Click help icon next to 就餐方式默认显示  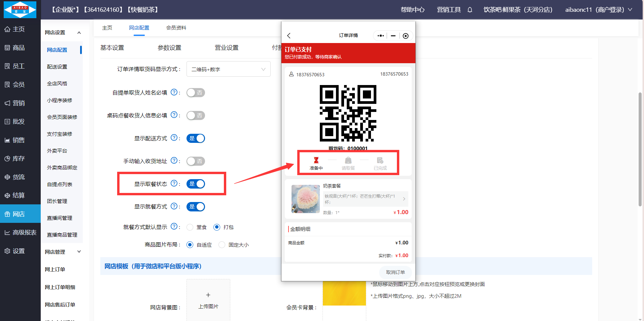[174, 227]
